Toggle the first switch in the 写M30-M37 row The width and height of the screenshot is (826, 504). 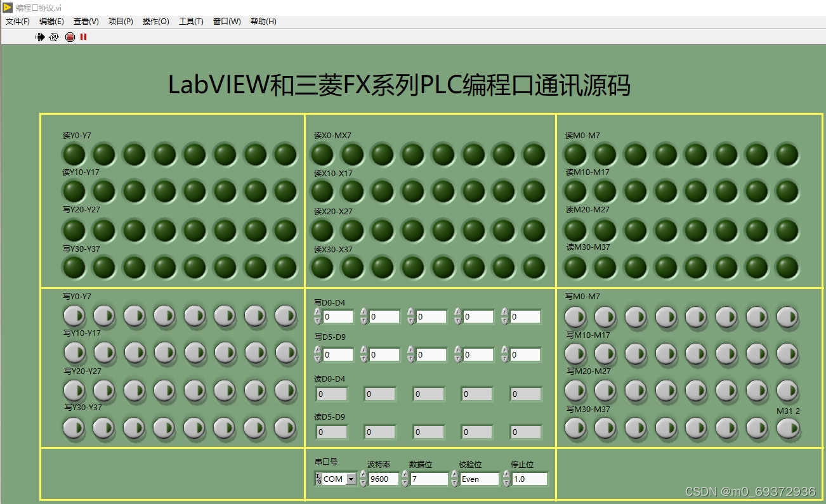click(575, 429)
